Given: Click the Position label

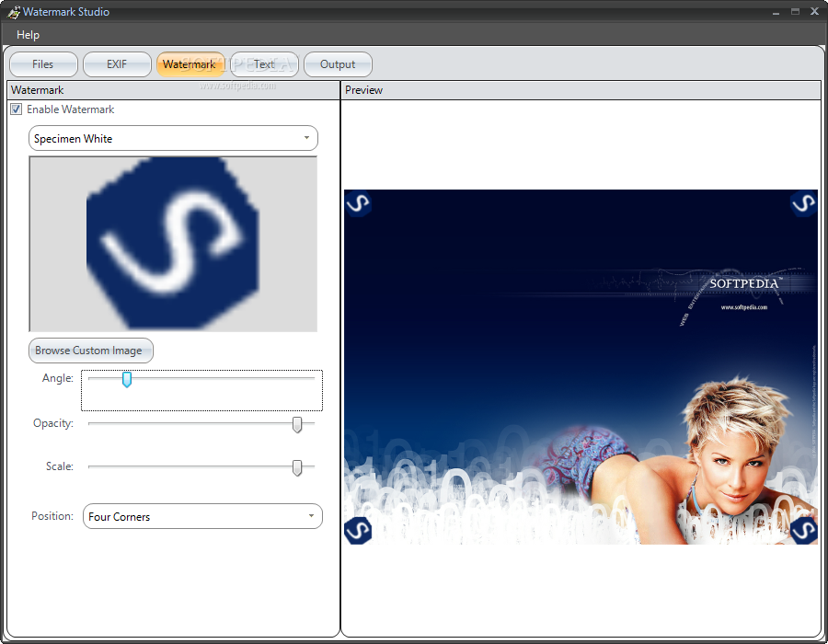Looking at the screenshot, I should [52, 516].
